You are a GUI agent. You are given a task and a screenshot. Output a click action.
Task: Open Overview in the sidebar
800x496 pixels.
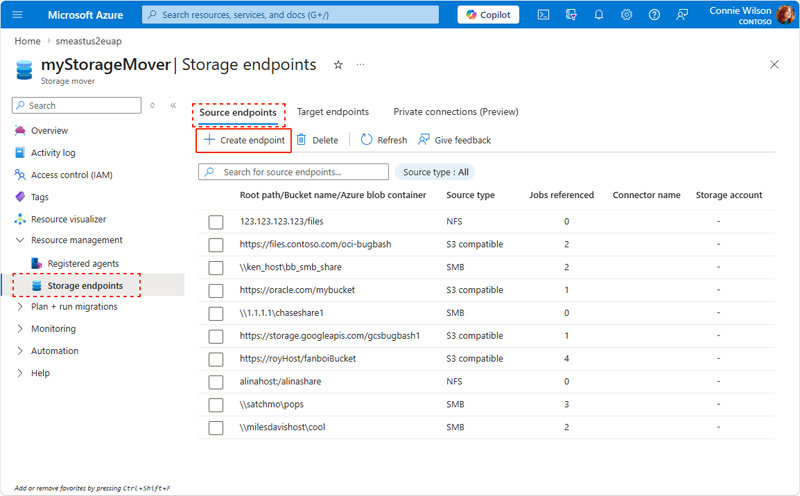(49, 131)
